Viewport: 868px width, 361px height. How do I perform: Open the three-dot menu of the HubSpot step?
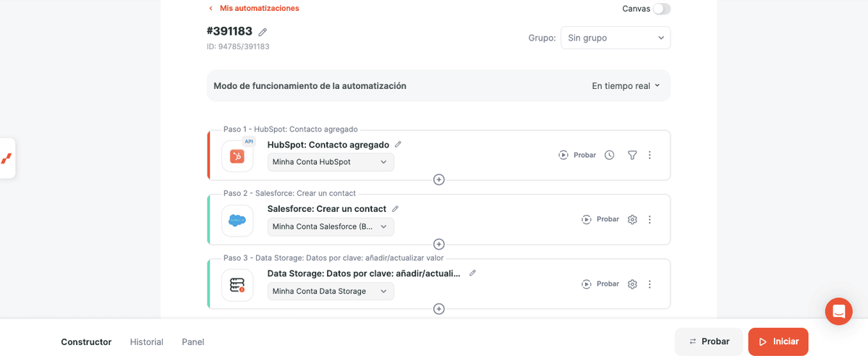tap(650, 155)
